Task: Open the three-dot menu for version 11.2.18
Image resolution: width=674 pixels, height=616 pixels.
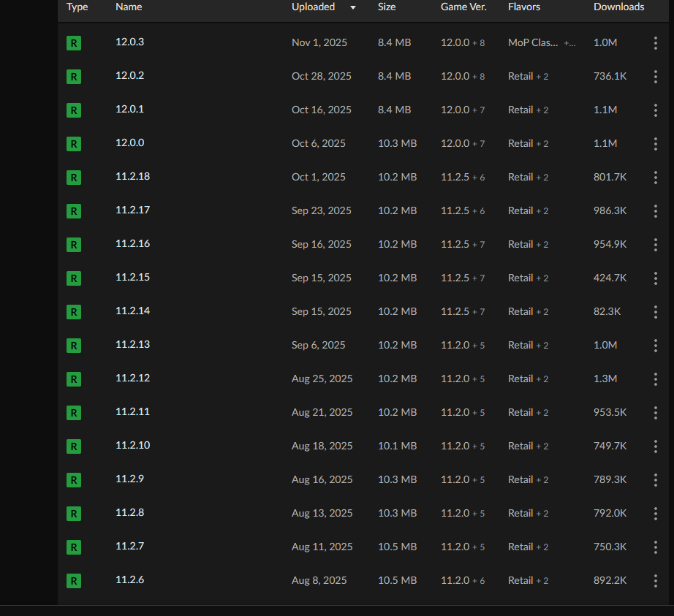Action: click(x=655, y=178)
